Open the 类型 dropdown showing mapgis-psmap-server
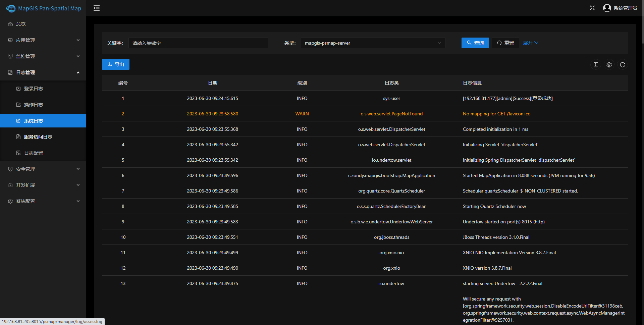This screenshot has height=325, width=644. click(x=373, y=43)
